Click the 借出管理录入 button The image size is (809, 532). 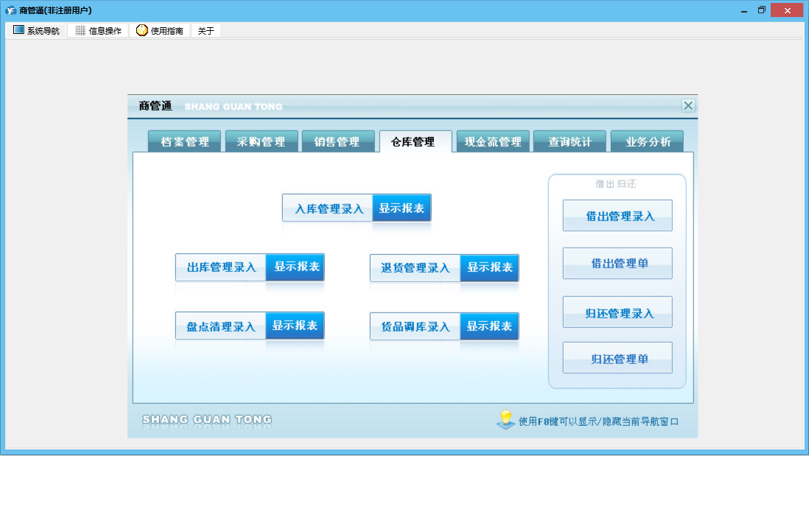click(x=617, y=216)
